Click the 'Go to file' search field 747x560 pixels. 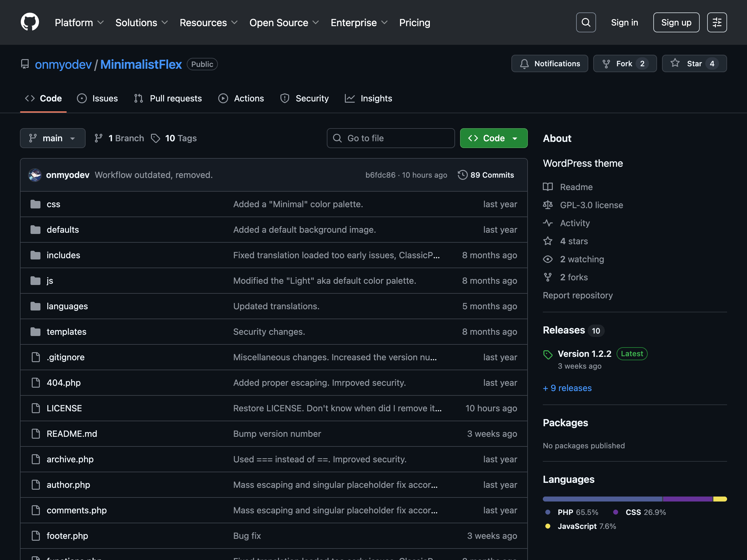pyautogui.click(x=390, y=138)
